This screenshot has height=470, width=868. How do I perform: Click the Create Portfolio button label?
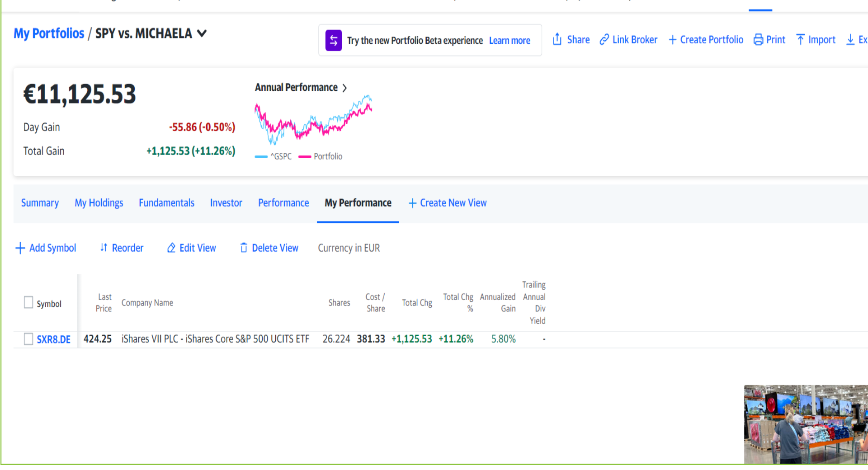712,40
